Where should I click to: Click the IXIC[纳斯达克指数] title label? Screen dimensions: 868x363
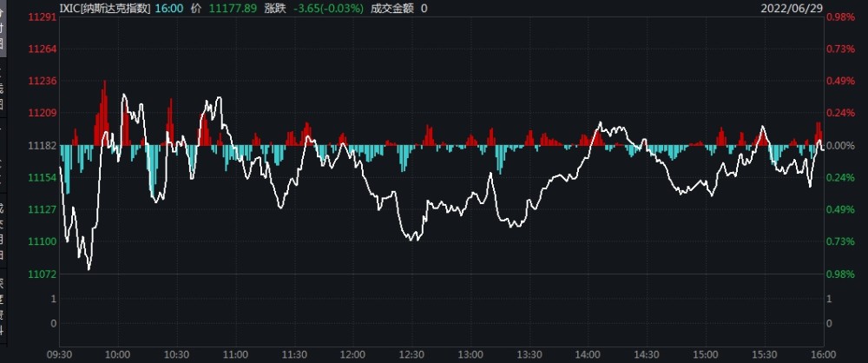point(105,8)
